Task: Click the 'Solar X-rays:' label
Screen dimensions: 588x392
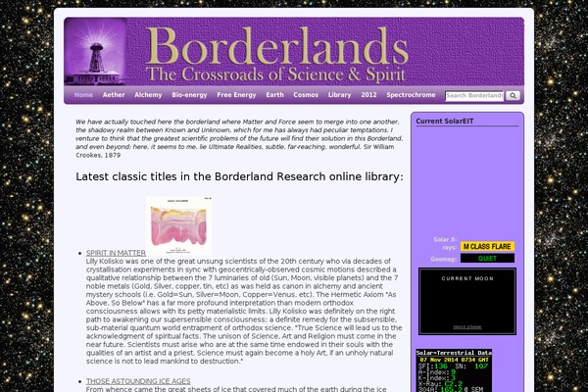Action: coord(445,243)
